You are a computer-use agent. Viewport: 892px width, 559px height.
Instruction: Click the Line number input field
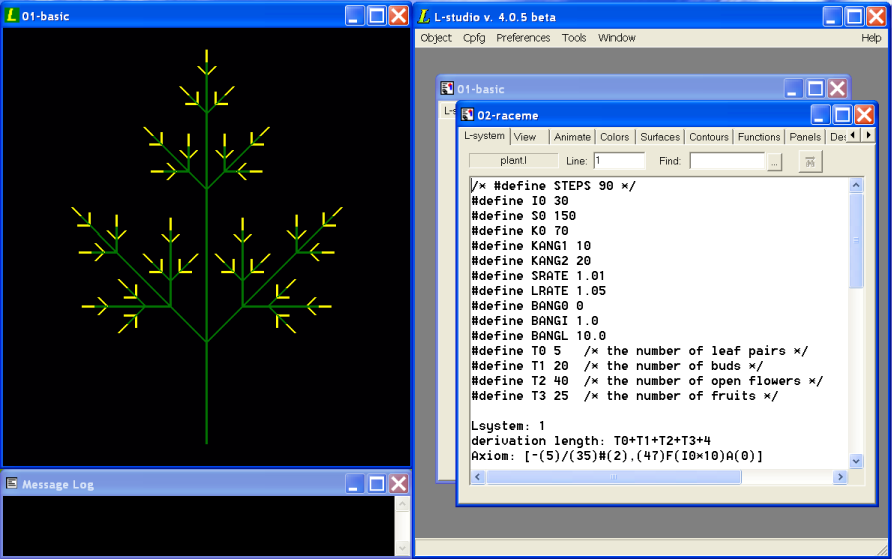click(x=619, y=161)
